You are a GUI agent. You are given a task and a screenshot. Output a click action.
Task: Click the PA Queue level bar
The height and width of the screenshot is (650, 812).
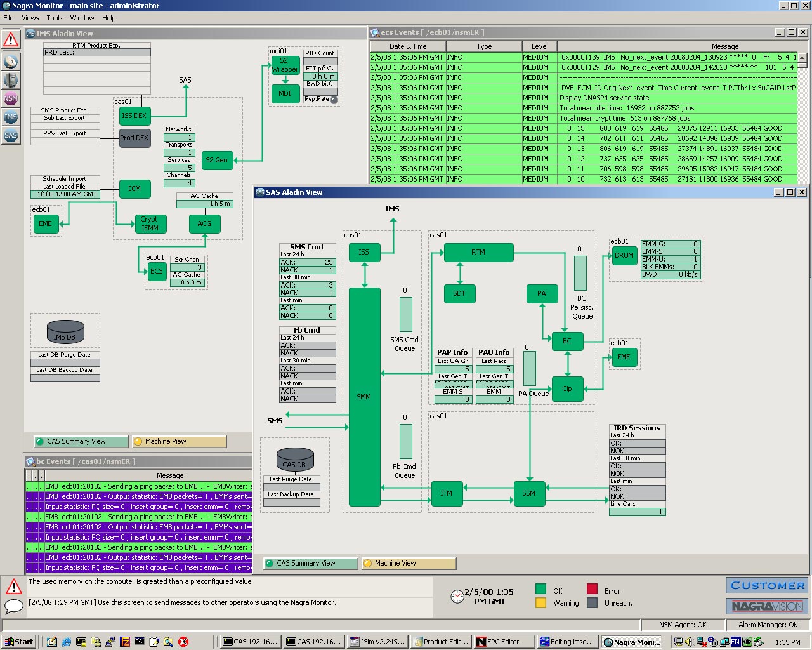(529, 369)
